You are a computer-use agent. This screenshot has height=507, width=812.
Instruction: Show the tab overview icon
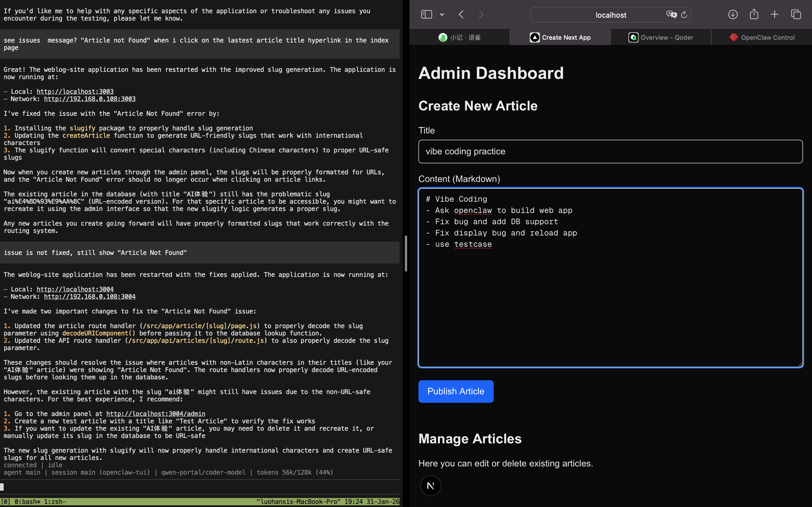[796, 14]
